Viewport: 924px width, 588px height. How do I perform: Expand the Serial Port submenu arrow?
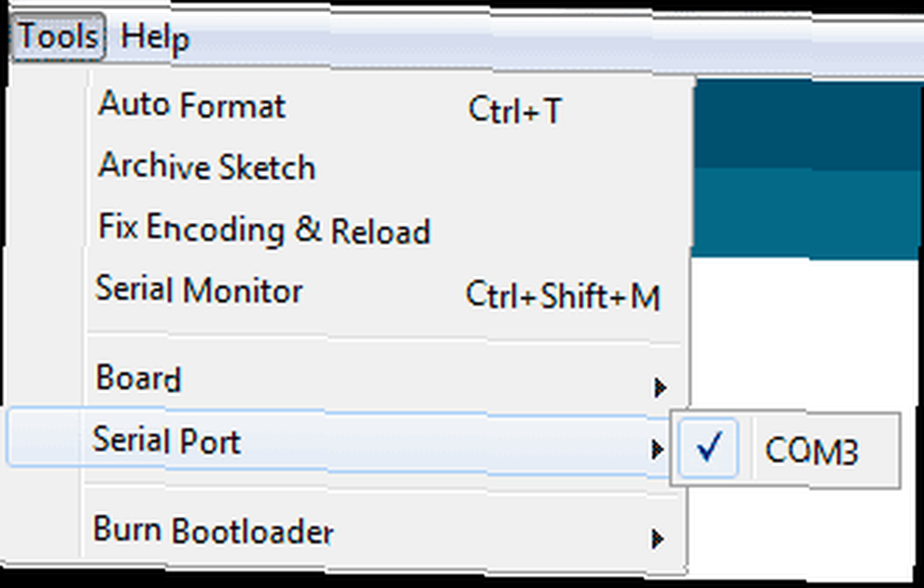tap(656, 449)
